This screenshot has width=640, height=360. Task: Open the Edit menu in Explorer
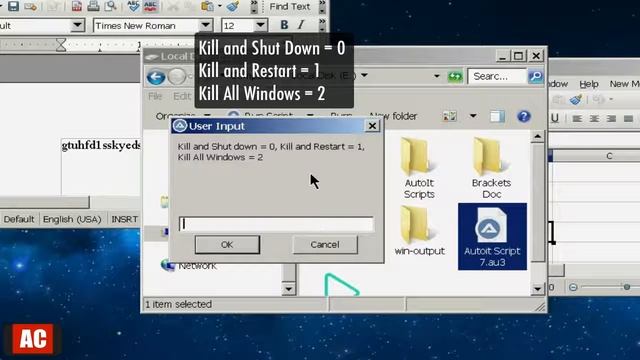point(181,96)
